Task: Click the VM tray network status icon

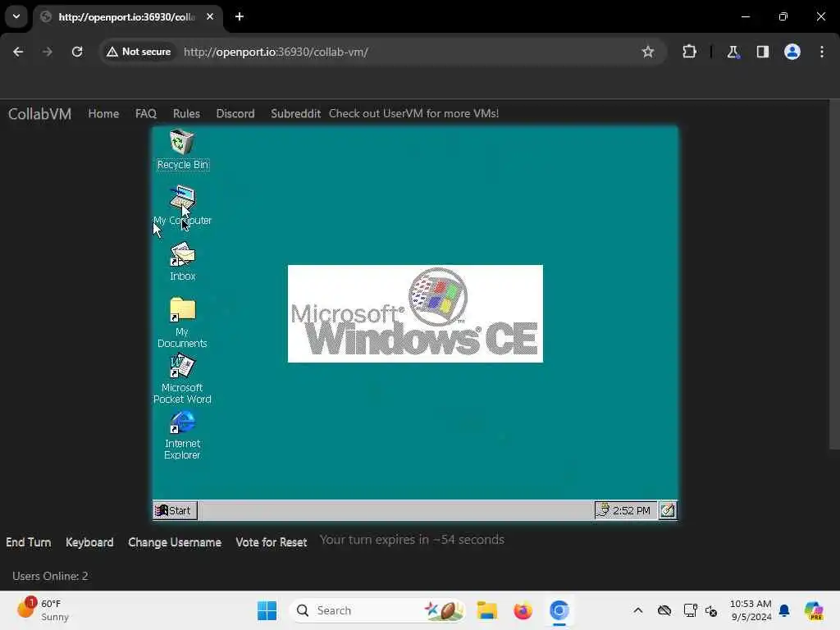Action: (x=602, y=510)
